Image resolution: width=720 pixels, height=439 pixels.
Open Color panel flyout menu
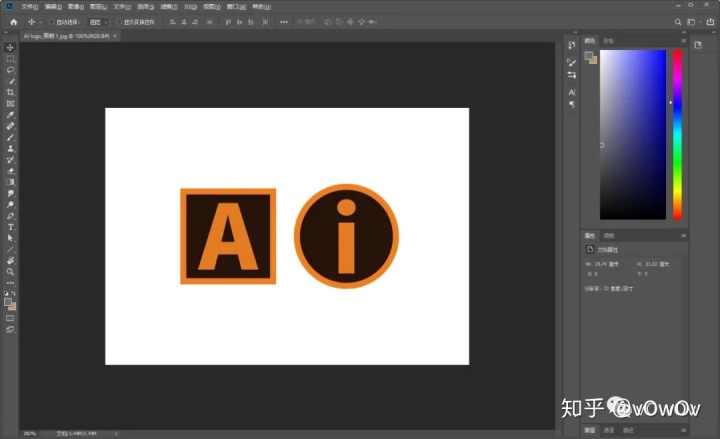(683, 41)
